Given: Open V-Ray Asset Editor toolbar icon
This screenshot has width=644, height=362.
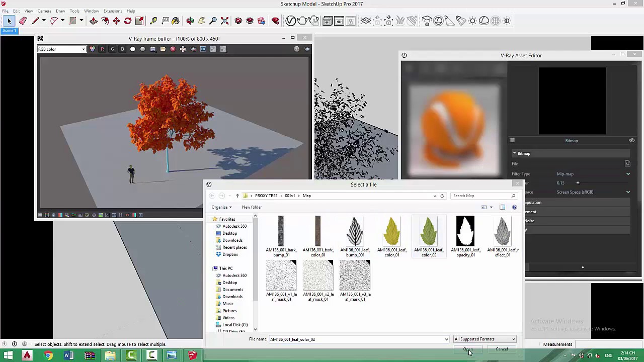Looking at the screenshot, I should coord(291,21).
